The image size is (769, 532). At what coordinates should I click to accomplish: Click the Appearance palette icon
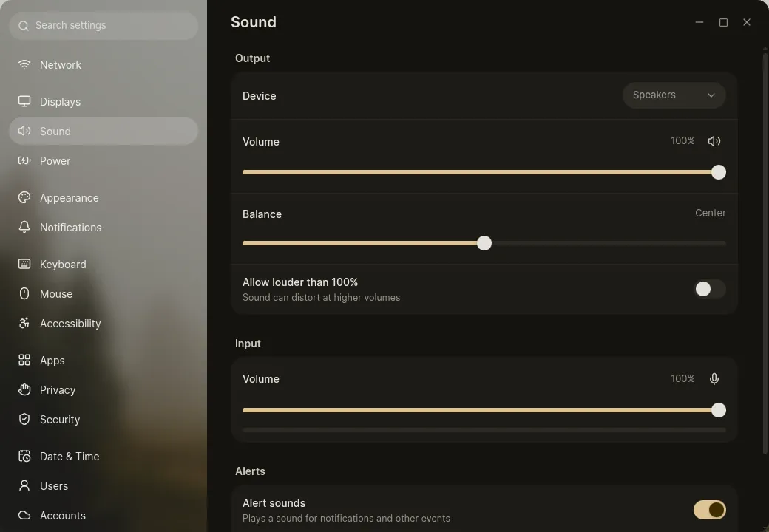[x=24, y=197]
